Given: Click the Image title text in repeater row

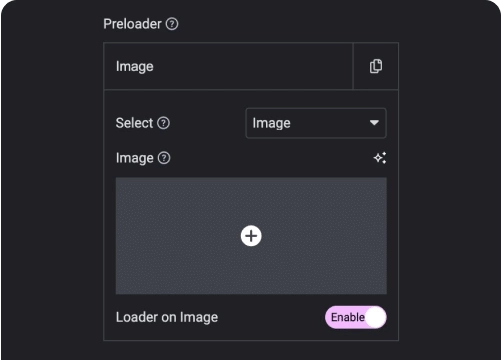Looking at the screenshot, I should pos(135,67).
